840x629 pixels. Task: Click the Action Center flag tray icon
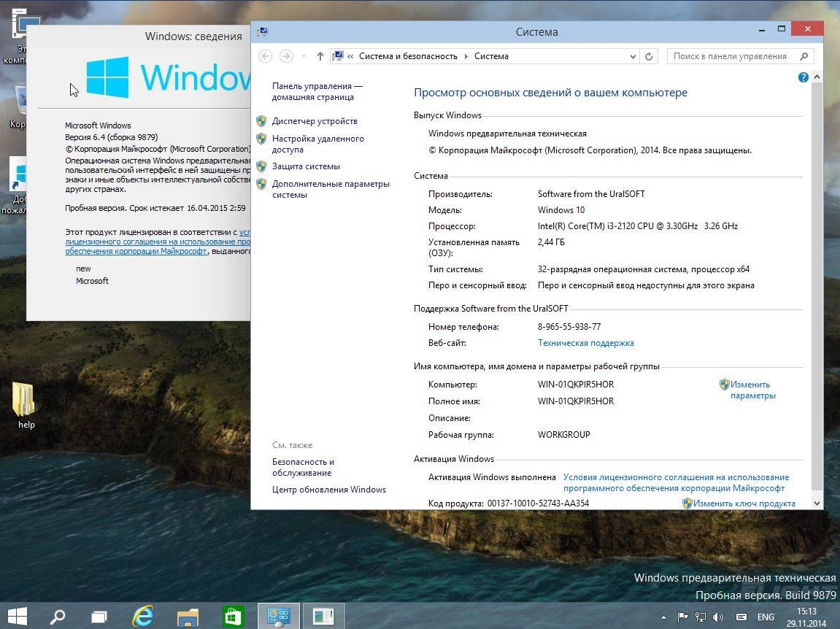tap(682, 617)
